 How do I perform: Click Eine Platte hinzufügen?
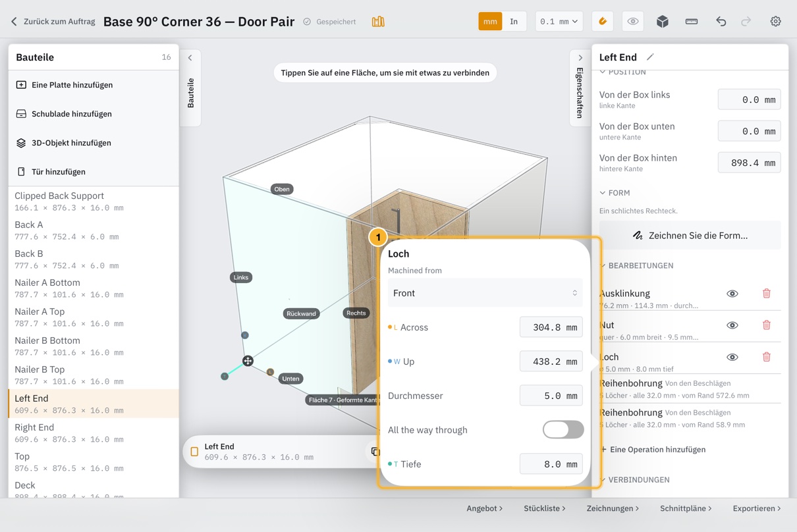[x=94, y=85]
